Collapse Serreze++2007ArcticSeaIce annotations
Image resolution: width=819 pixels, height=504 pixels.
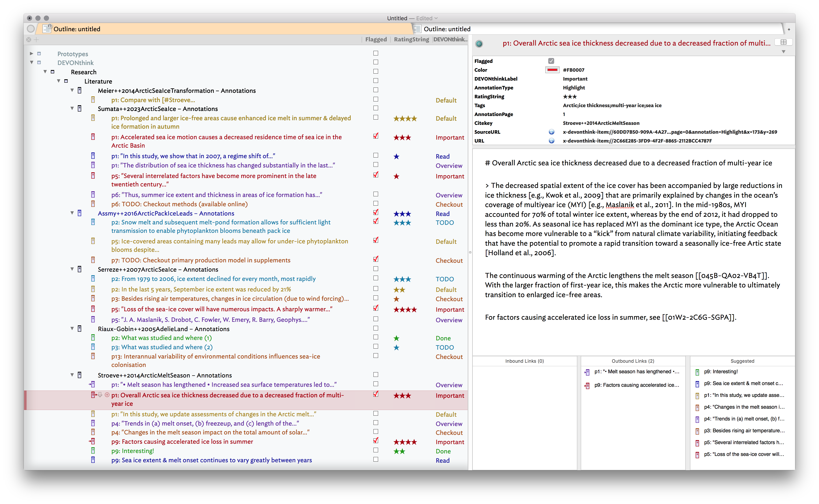(72, 269)
